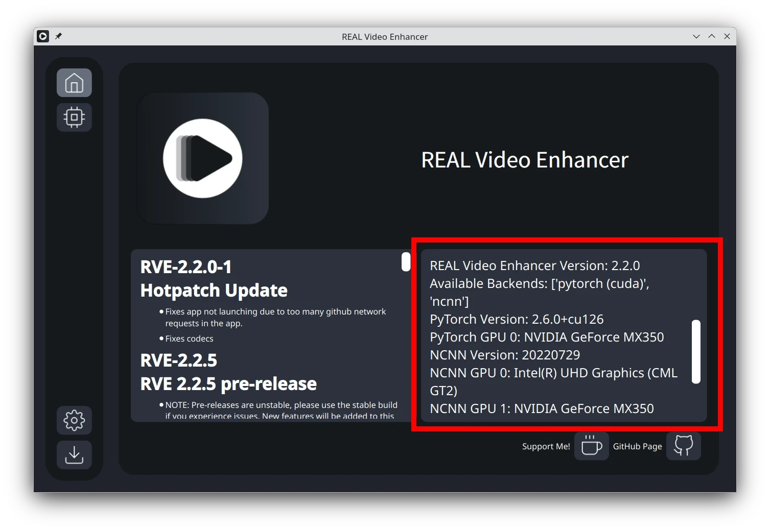Switch to the processing chip tab
This screenshot has width=770, height=532.
(x=74, y=117)
